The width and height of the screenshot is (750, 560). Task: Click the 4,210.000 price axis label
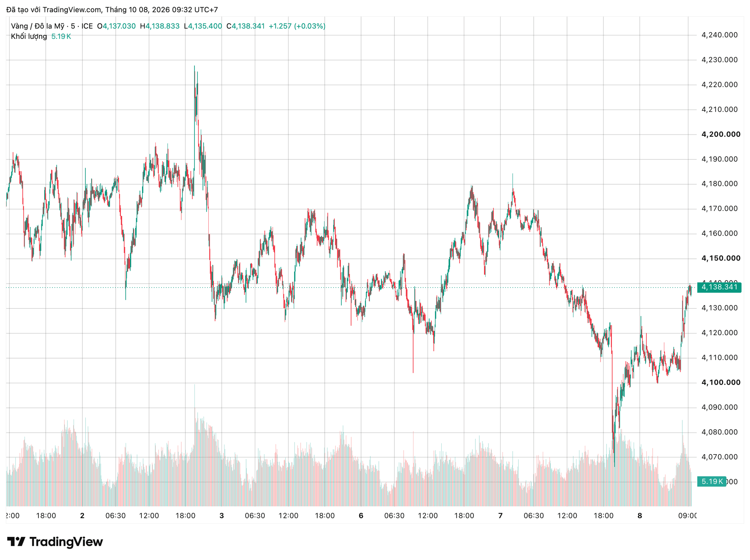[x=719, y=110]
